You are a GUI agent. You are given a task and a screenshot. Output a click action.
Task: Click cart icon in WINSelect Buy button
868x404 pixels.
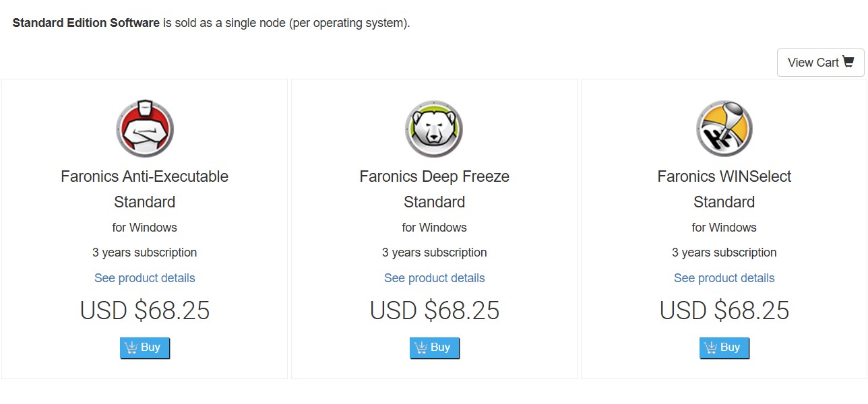(x=710, y=347)
